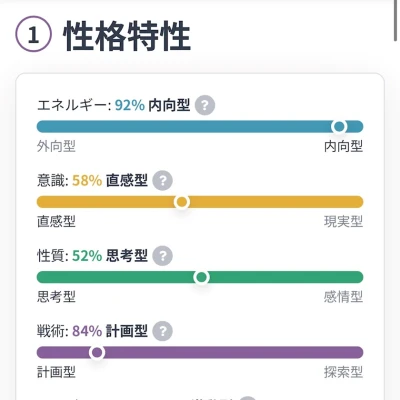Click the circled number 1 badge
Image resolution: width=400 pixels, height=400 pixels.
click(x=34, y=34)
